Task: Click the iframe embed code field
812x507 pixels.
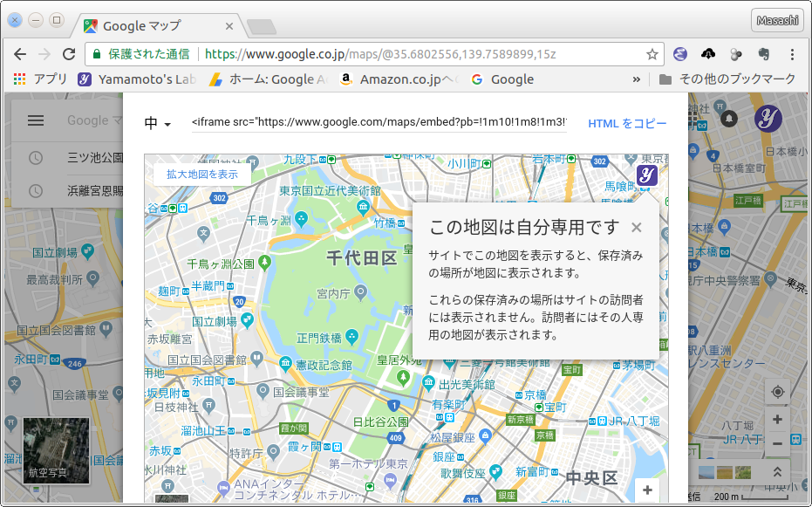Action: click(379, 122)
